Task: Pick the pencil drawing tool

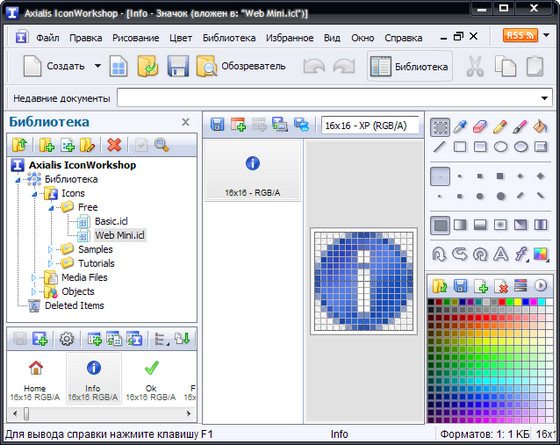Action: [x=500, y=127]
